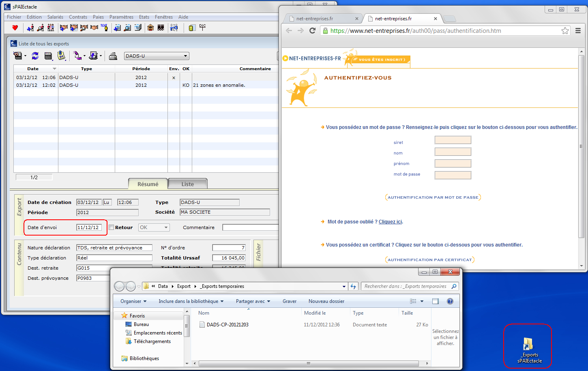Open the Chrome hamburger menu

pyautogui.click(x=578, y=31)
